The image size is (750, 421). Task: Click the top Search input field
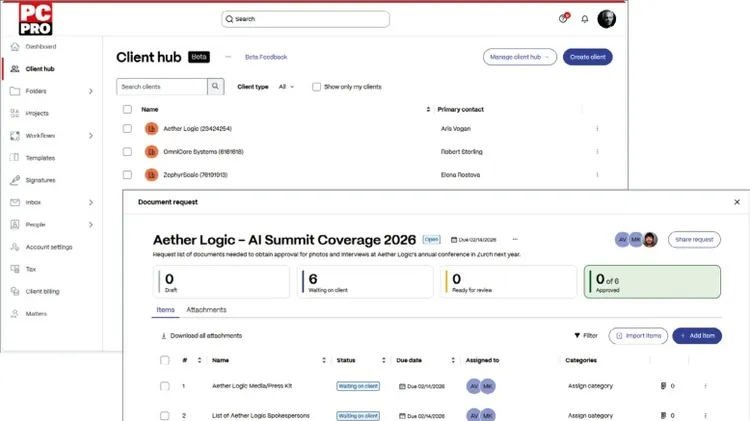coord(305,19)
